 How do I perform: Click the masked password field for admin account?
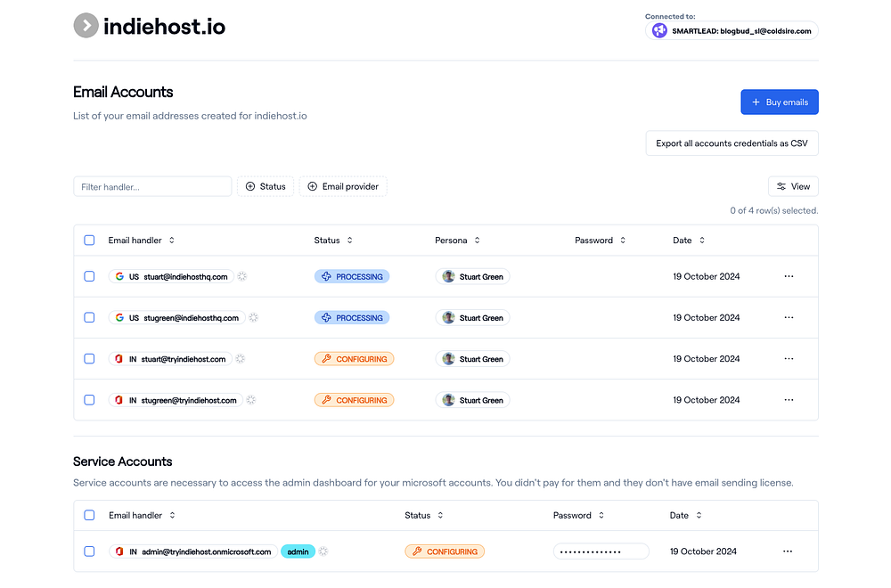coord(601,551)
